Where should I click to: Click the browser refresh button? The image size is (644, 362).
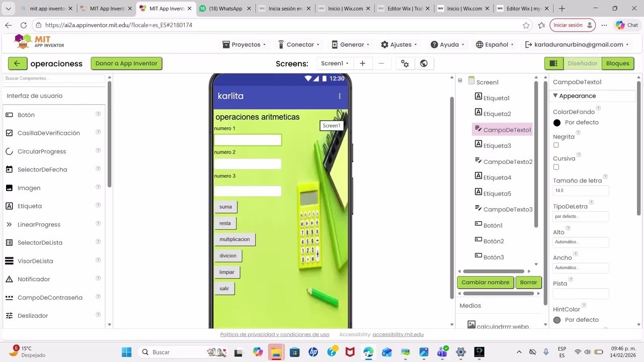point(24,25)
